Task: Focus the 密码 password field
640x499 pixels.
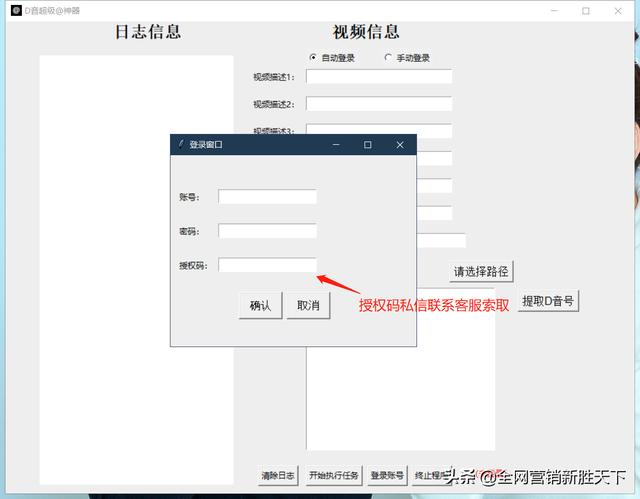Action: tap(267, 231)
